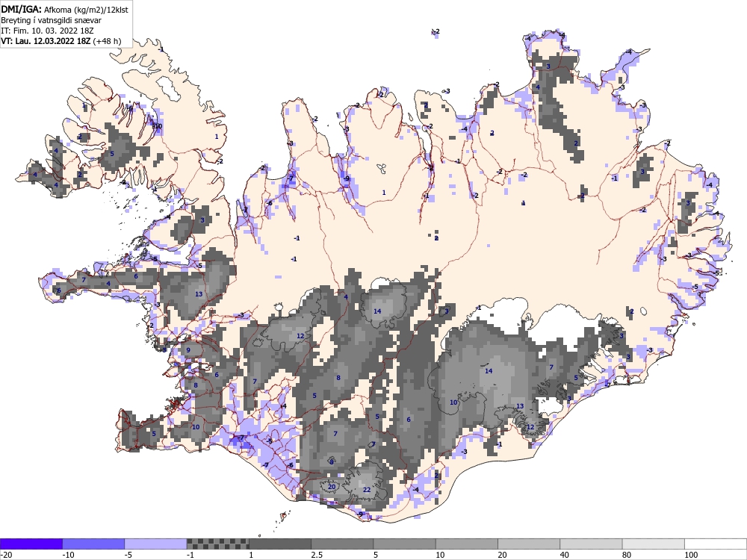Click the map value 20 near the south coast
The height and width of the screenshot is (560, 747).
332,487
